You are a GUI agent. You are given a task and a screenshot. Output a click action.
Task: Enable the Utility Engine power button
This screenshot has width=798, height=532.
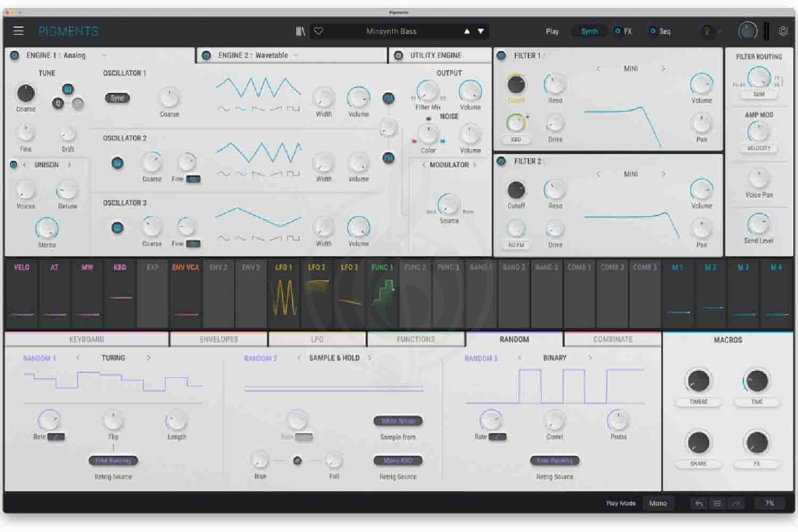(398, 55)
